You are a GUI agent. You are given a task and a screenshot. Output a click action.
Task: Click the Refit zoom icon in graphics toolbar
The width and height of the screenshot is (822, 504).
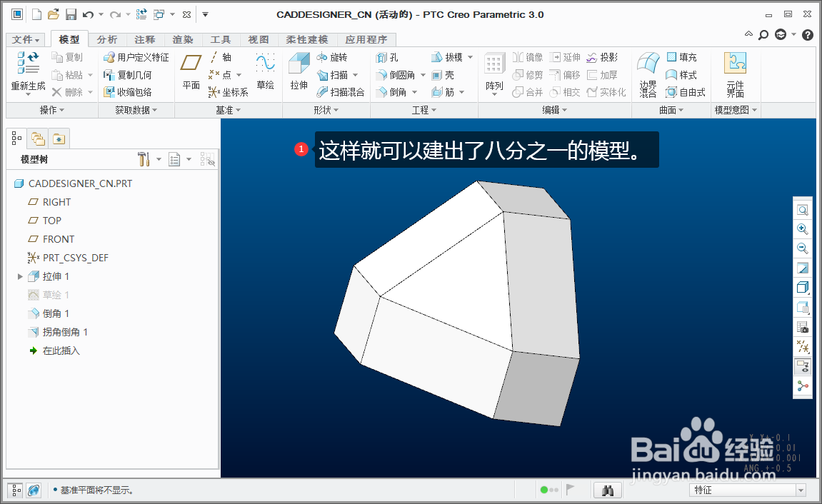(x=803, y=211)
